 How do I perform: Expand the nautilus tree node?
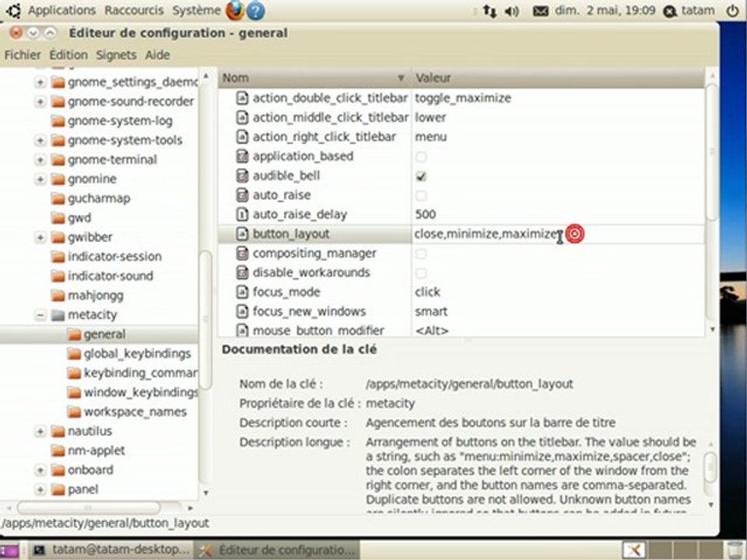(40, 432)
